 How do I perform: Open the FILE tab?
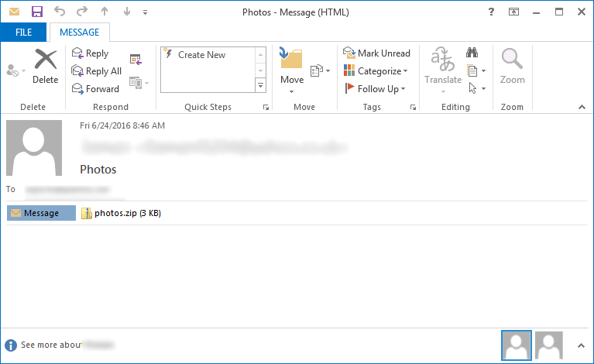(x=23, y=33)
